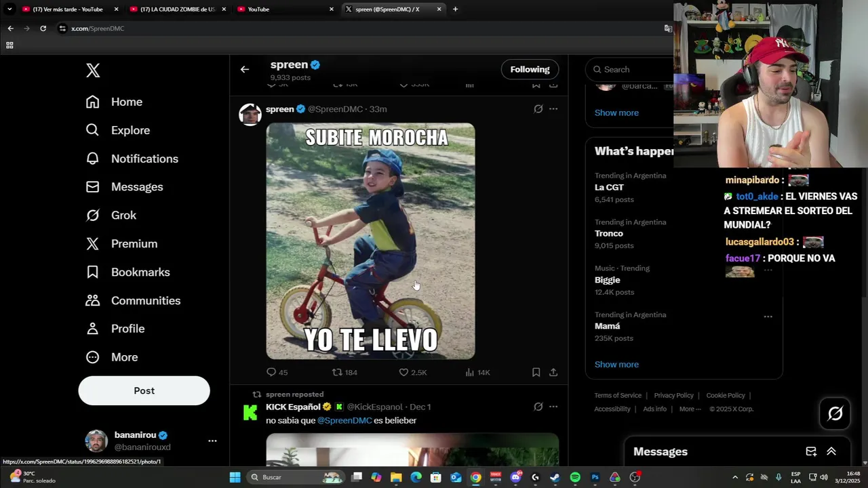Open the tab search dropdown
The height and width of the screenshot is (488, 868).
[9, 9]
